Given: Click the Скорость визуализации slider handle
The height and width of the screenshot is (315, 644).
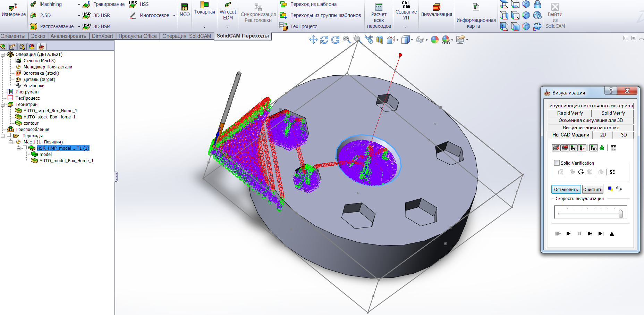Looking at the screenshot, I should 621,213.
